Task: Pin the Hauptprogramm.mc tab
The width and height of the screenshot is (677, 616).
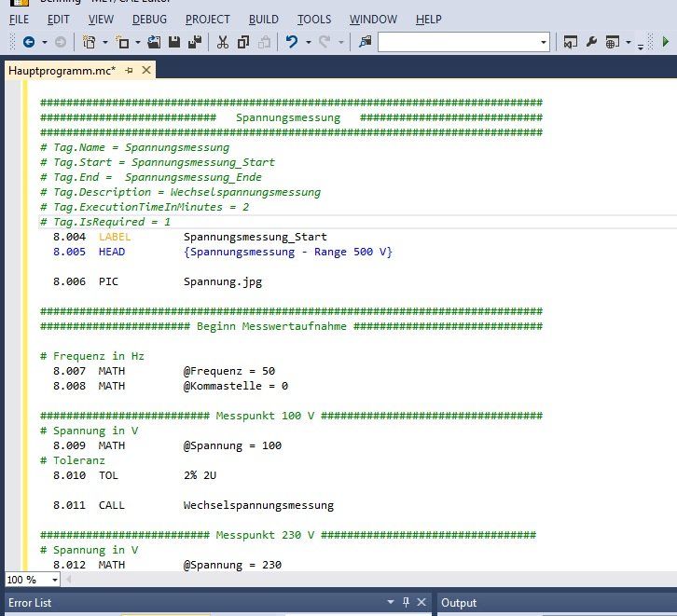Action: tap(130, 71)
